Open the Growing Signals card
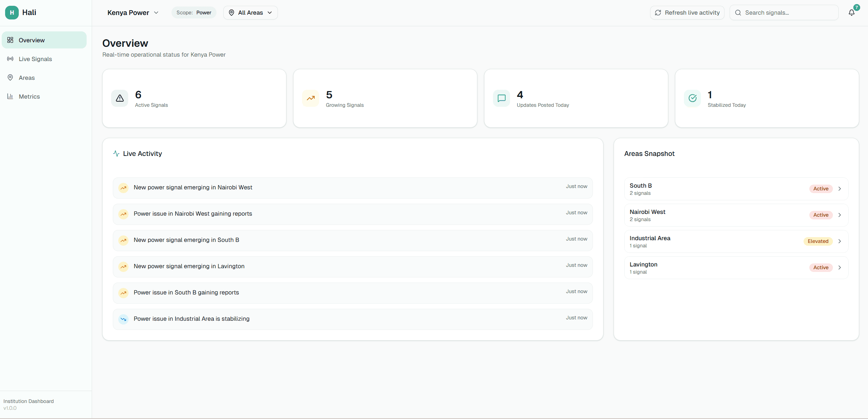 [385, 98]
